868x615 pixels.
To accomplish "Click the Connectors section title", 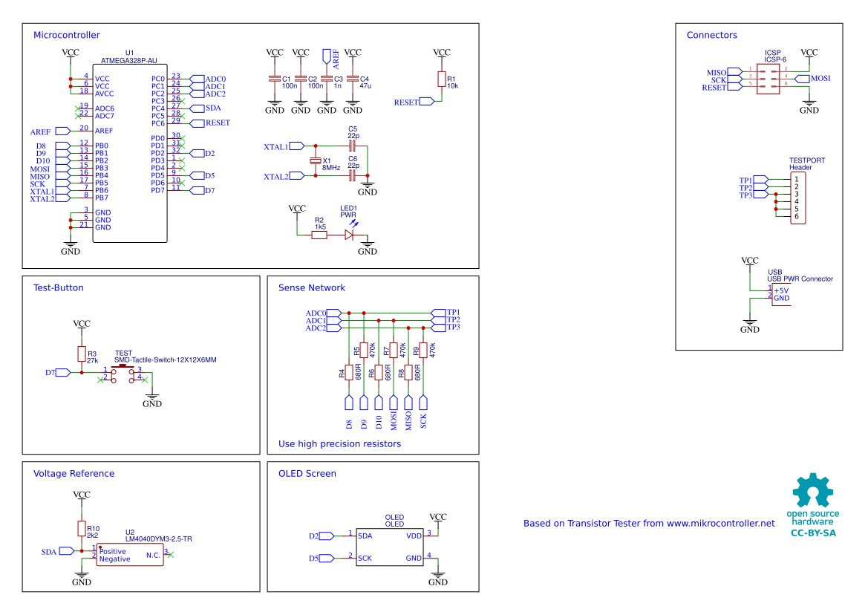I will 711,35.
